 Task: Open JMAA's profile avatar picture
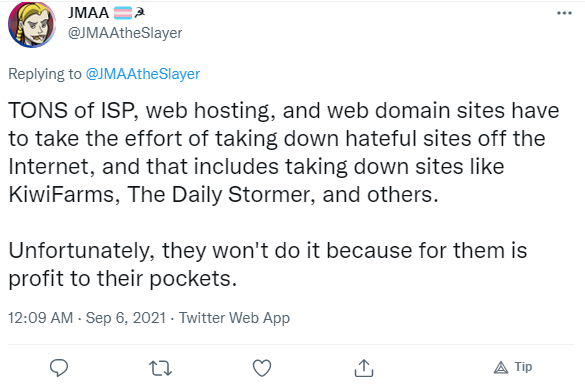tap(32, 25)
